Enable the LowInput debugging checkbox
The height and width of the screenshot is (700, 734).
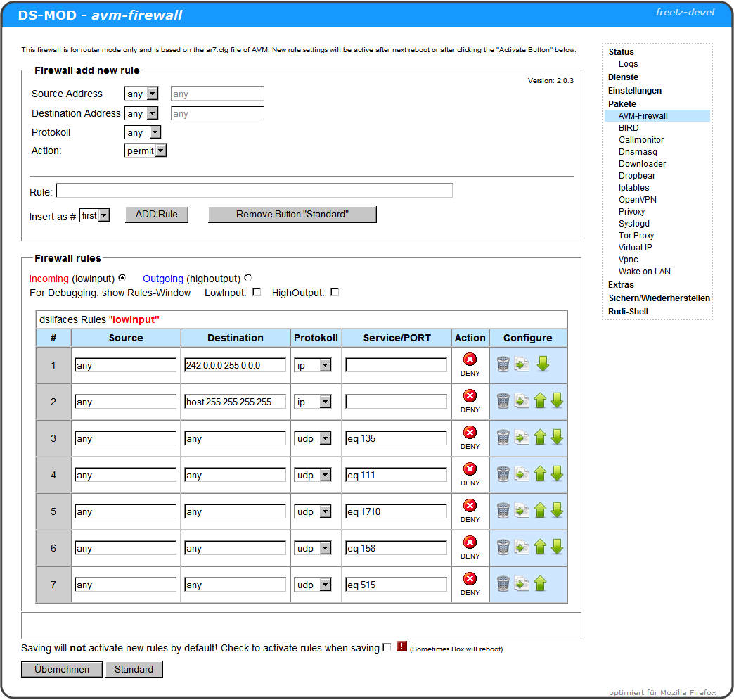257,292
